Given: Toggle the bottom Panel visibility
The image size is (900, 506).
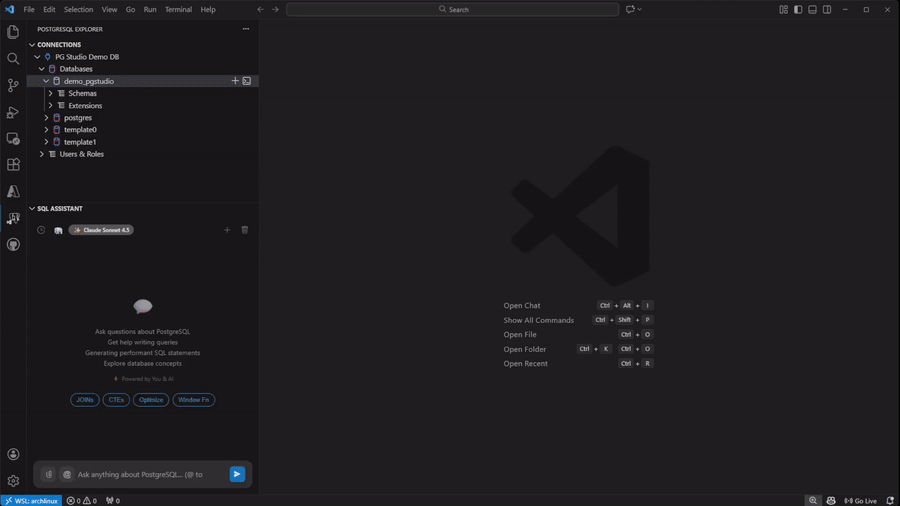Looking at the screenshot, I should pyautogui.click(x=812, y=9).
